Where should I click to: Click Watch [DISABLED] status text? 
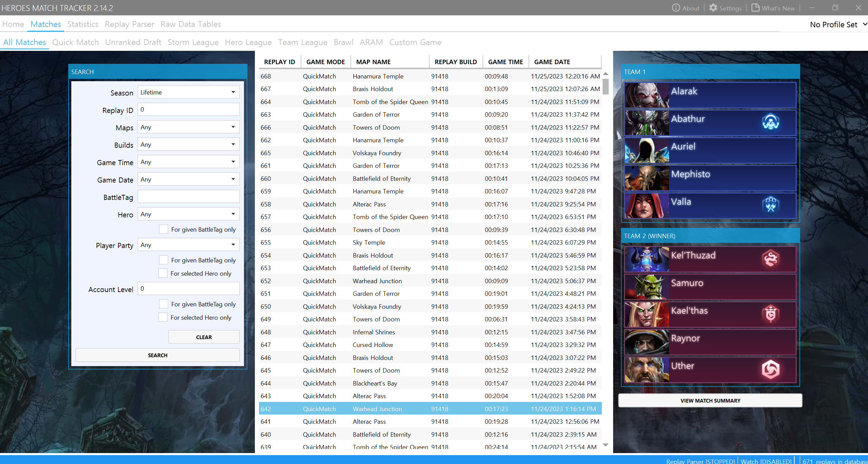pos(766,461)
